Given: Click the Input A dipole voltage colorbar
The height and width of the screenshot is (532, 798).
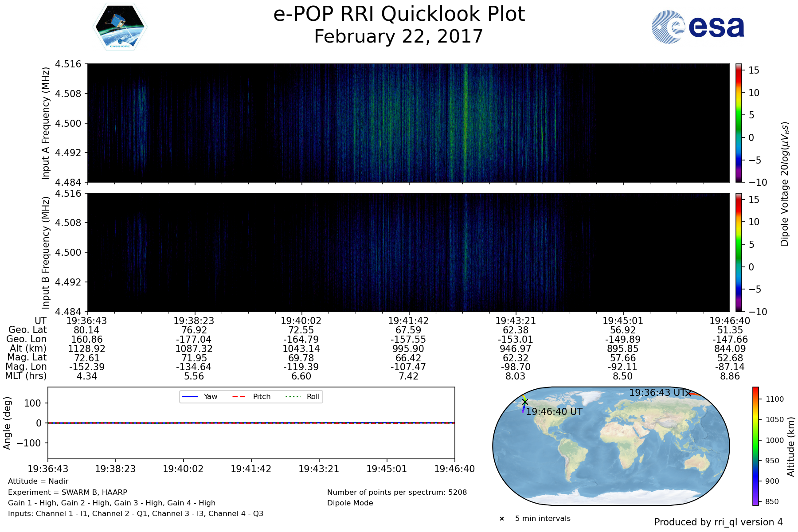Looking at the screenshot, I should pos(739,123).
